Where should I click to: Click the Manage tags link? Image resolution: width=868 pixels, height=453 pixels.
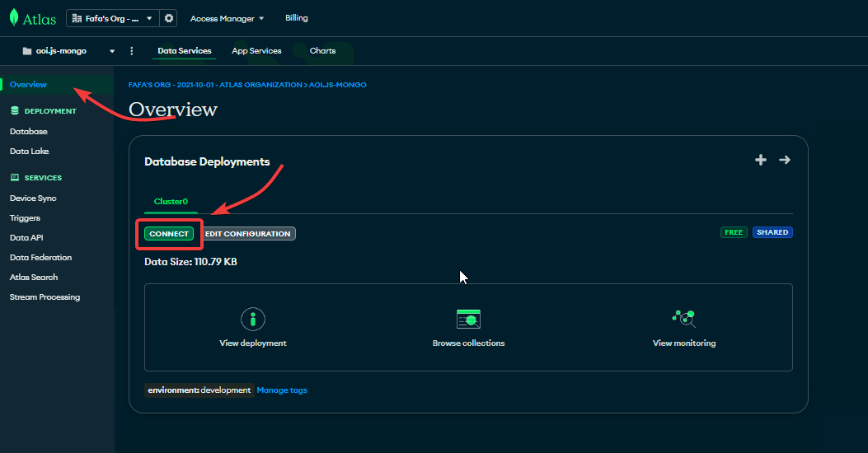coord(282,390)
